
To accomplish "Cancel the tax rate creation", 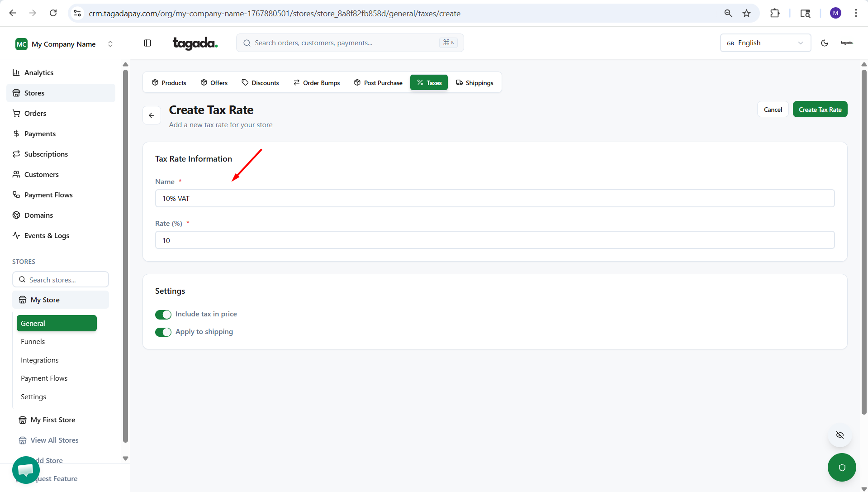I will 773,110.
